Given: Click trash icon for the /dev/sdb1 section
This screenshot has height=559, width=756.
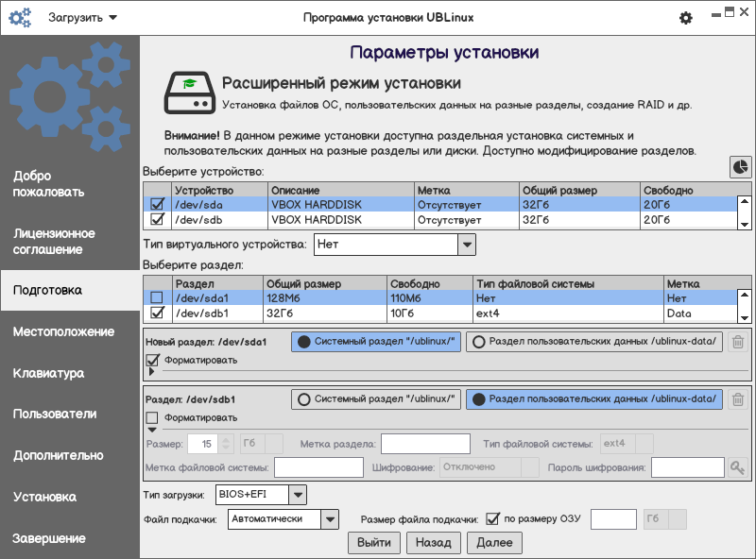Looking at the screenshot, I should (738, 399).
